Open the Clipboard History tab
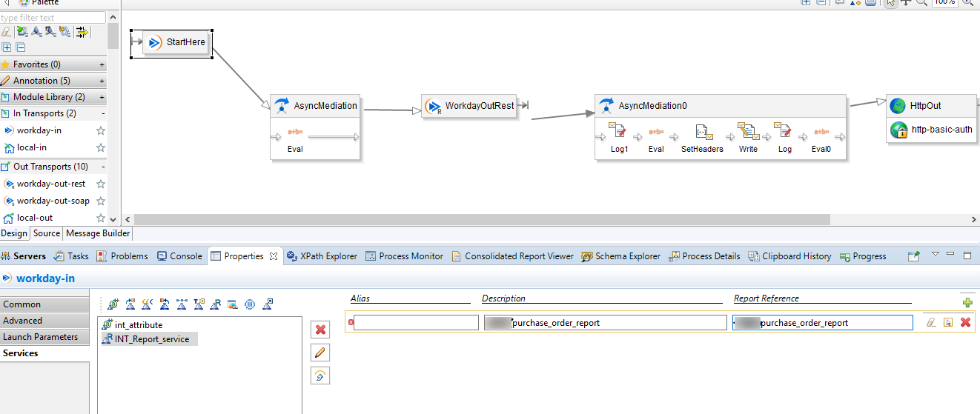This screenshot has width=980, height=414. [x=789, y=256]
